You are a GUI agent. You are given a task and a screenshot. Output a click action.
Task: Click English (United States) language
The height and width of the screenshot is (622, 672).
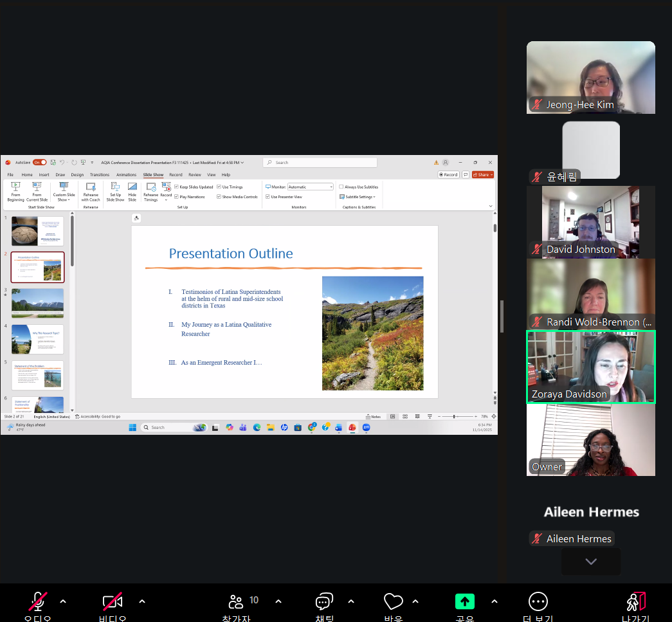(x=51, y=416)
